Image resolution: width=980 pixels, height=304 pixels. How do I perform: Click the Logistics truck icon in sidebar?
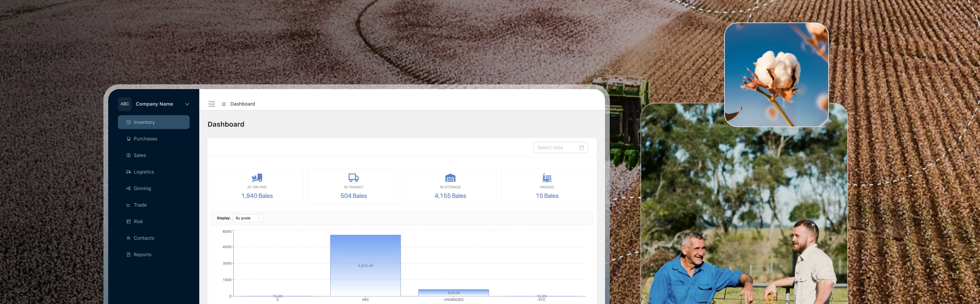[x=129, y=172]
